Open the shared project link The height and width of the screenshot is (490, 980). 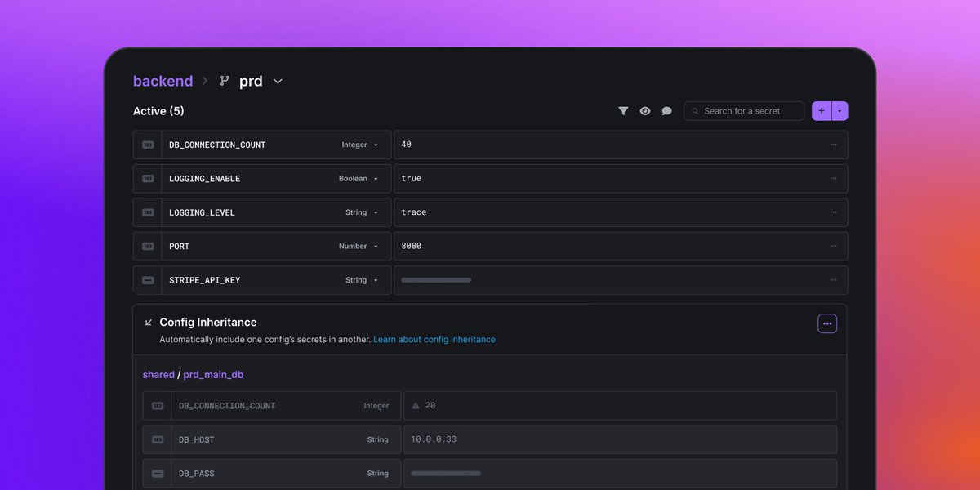158,375
